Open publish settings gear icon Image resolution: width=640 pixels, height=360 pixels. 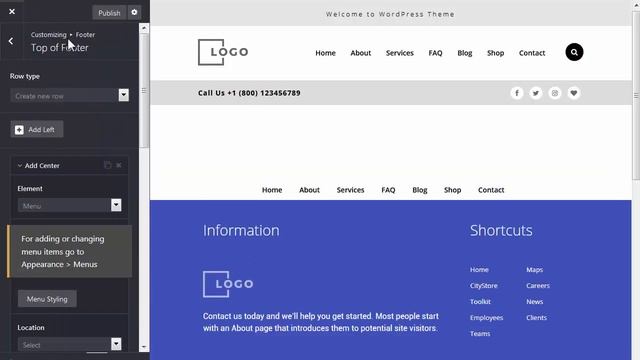pos(134,13)
